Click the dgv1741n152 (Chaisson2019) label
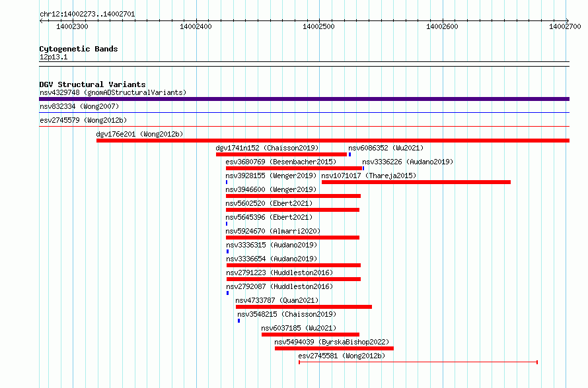This screenshot has width=588, height=388. click(x=267, y=148)
